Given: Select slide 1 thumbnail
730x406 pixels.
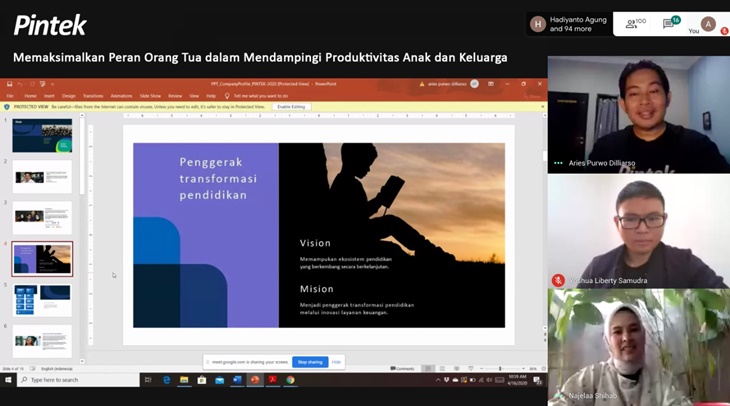Looking at the screenshot, I should [42, 135].
